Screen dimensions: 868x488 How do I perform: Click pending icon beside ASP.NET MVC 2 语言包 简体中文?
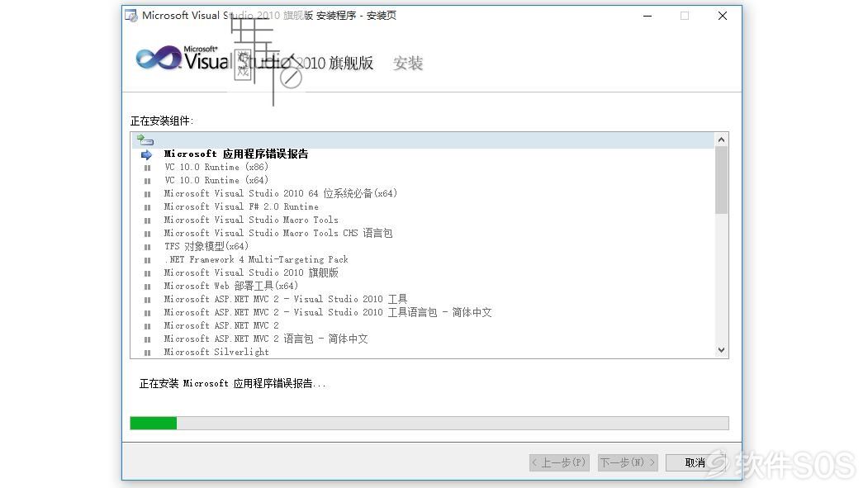[x=147, y=339]
